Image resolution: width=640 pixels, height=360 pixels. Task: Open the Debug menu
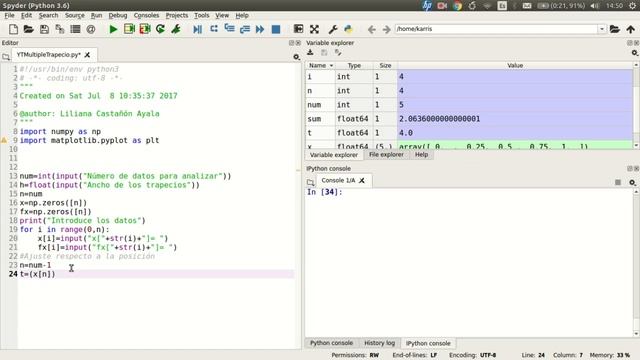point(118,15)
